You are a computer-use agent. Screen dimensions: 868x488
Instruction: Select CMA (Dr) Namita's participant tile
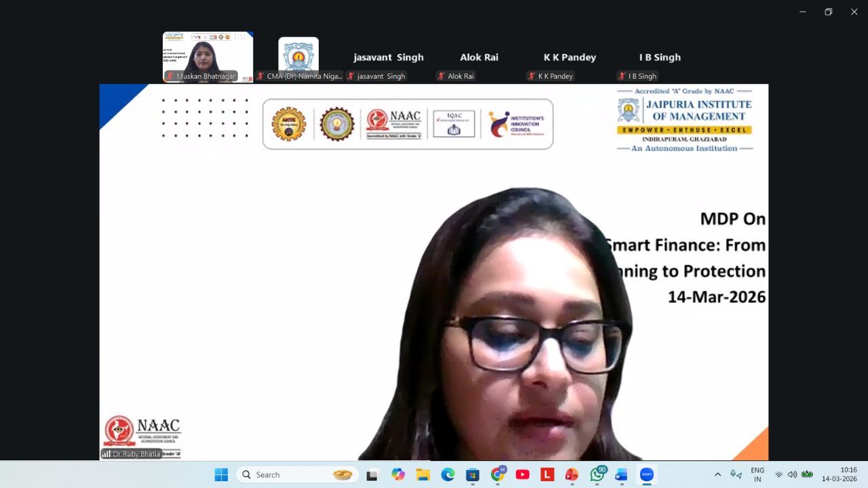[298, 58]
